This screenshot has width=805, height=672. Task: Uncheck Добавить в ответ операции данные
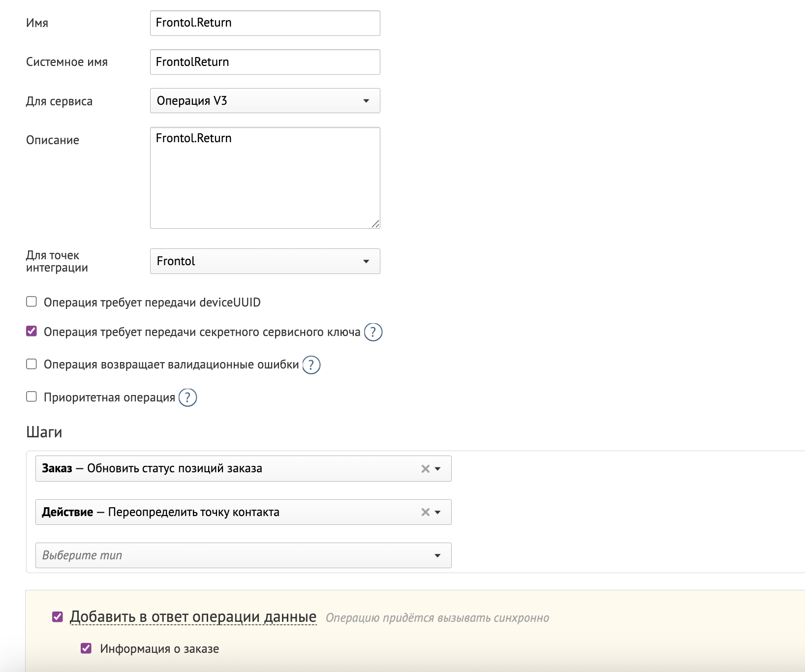pyautogui.click(x=58, y=617)
